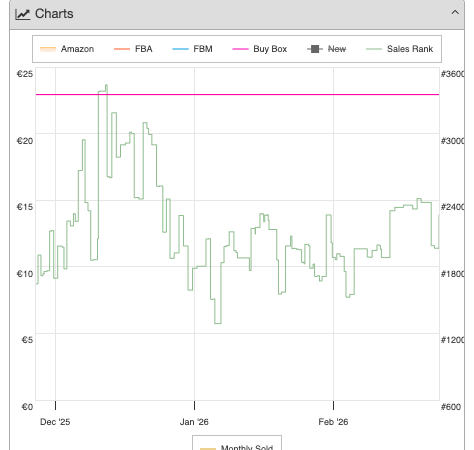Click the blue FBM legend swatch
Screen dimensions: 474x450
(180, 49)
